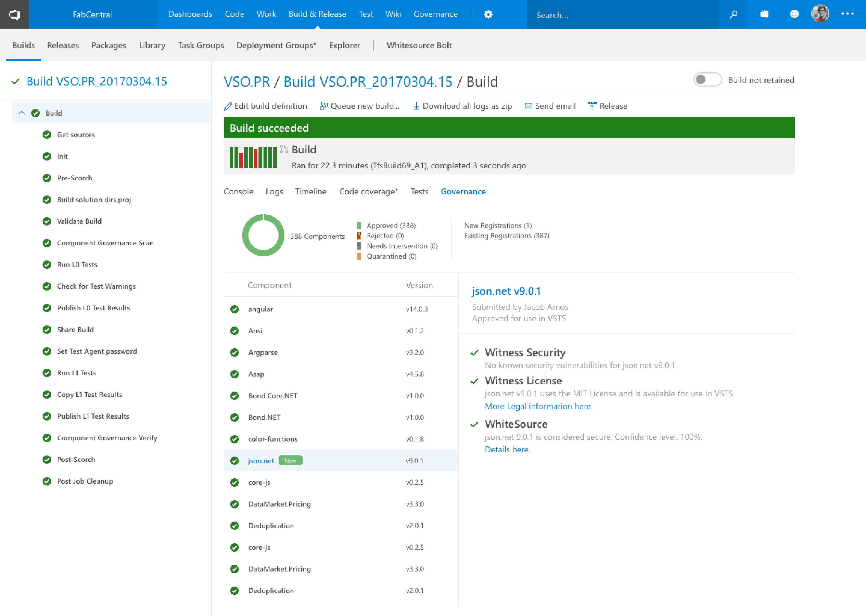Switch to the Task Groups tab
Screen dimensions: 866x616
coord(201,45)
